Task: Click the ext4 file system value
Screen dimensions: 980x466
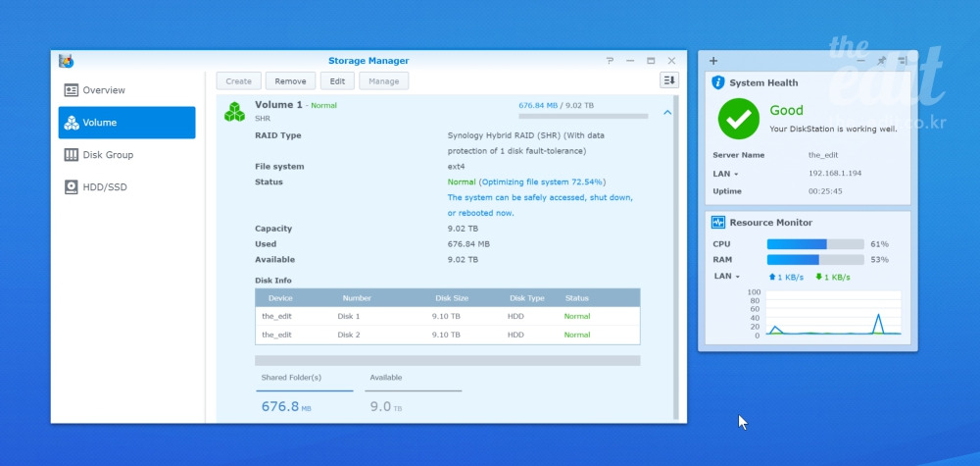Action: (x=457, y=167)
